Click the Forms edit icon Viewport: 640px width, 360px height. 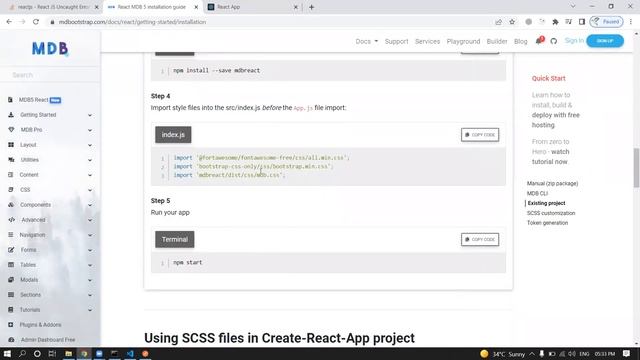click(11, 250)
